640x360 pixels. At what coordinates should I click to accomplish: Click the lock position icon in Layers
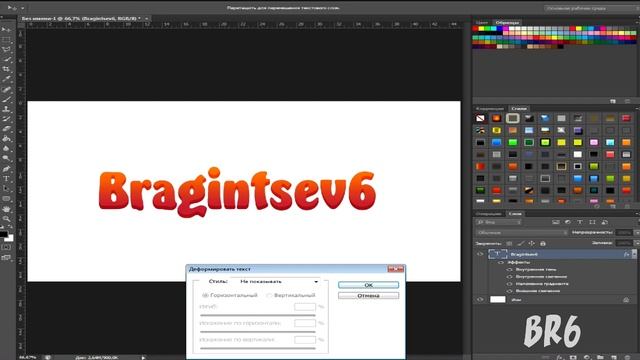531,243
